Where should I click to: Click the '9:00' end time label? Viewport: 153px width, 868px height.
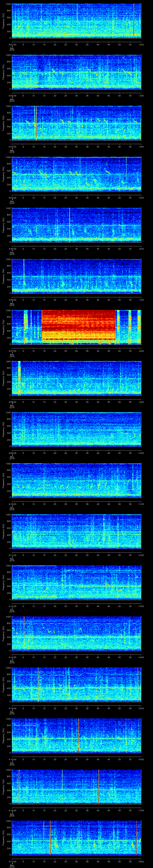pyautogui.click(x=141, y=402)
